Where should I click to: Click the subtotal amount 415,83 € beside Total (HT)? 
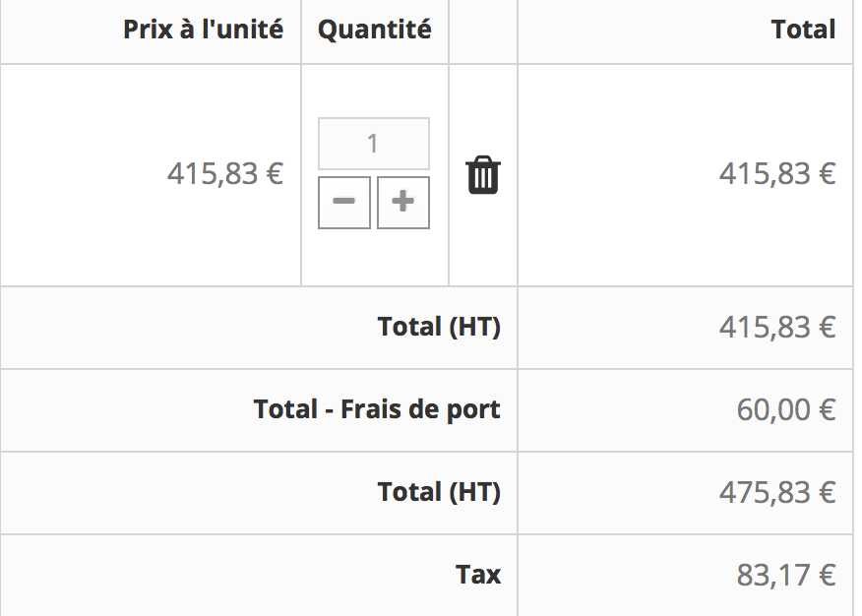coord(777,327)
